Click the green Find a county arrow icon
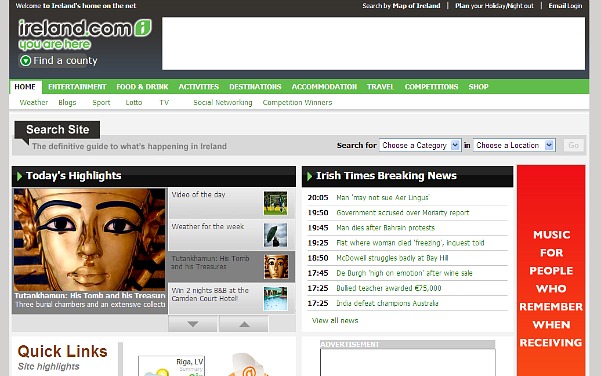Image resolution: width=601 pixels, height=376 pixels. point(25,61)
